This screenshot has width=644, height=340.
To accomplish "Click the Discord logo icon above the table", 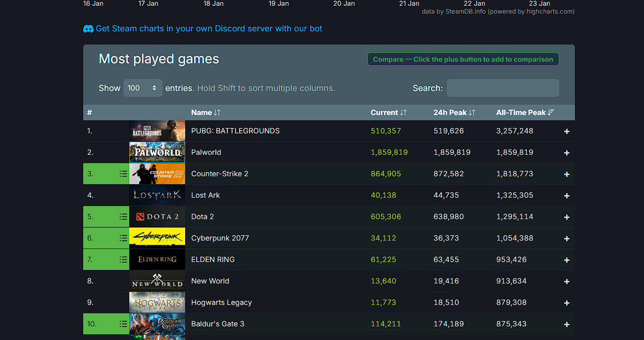I will tap(88, 29).
